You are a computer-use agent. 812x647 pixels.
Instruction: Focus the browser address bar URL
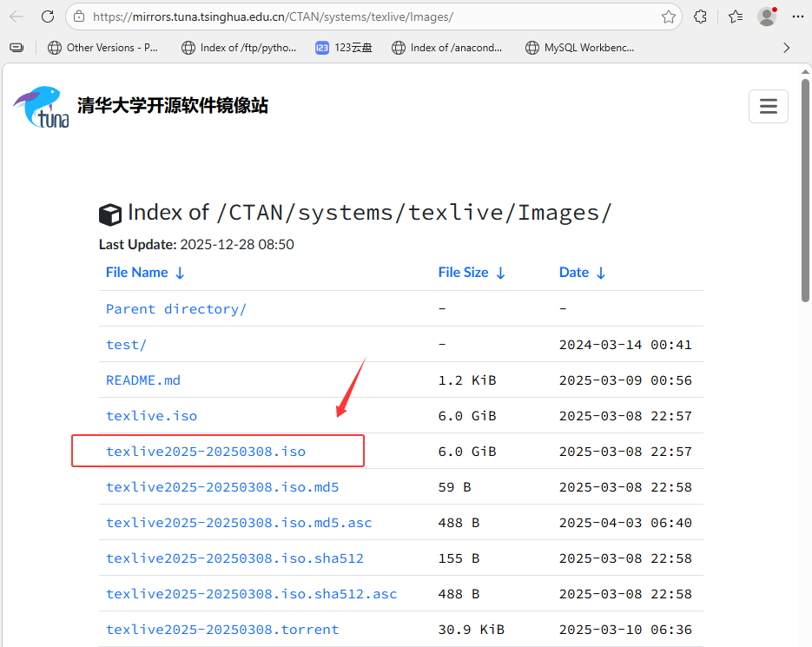pyautogui.click(x=273, y=17)
